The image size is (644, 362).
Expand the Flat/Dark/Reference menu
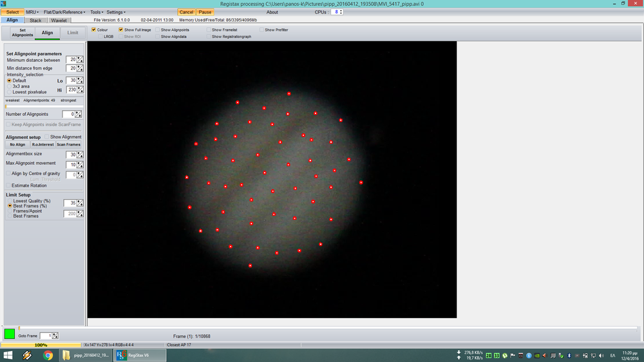coord(64,12)
